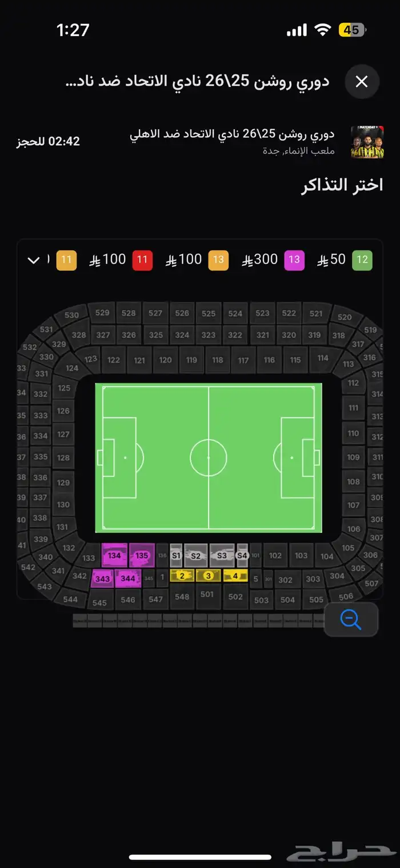Select the green 50 riyal category swatch

pyautogui.click(x=362, y=260)
